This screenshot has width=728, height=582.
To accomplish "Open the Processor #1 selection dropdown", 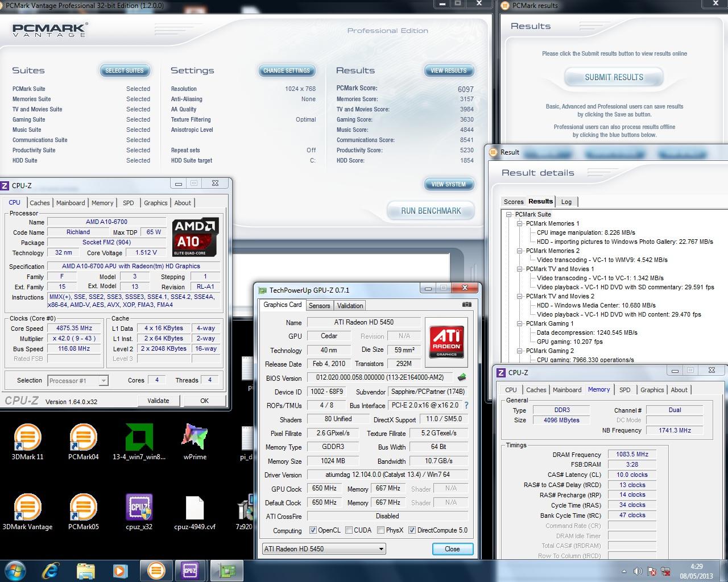I will (x=78, y=381).
